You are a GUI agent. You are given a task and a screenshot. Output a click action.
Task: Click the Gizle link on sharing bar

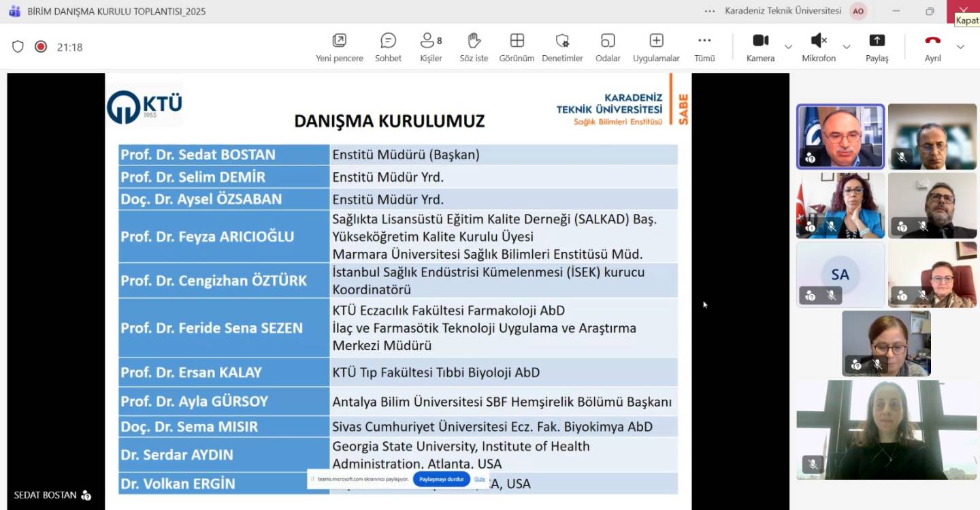[x=480, y=479]
